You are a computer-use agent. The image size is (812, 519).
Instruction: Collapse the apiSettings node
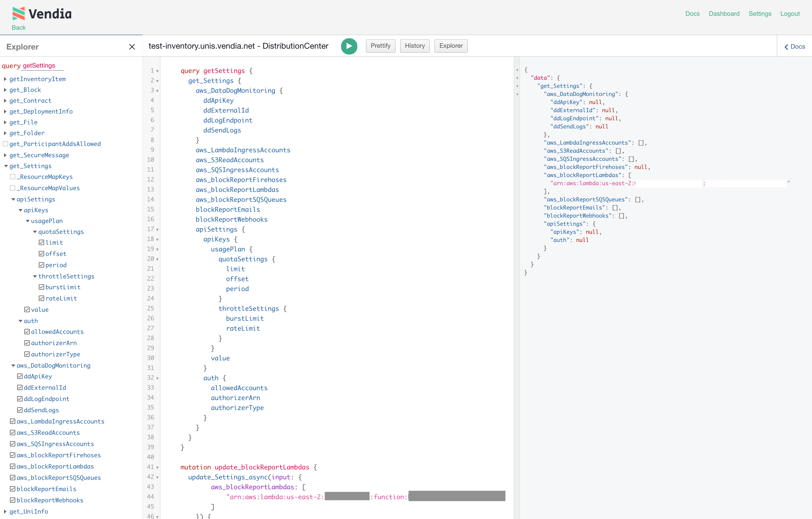(13, 199)
